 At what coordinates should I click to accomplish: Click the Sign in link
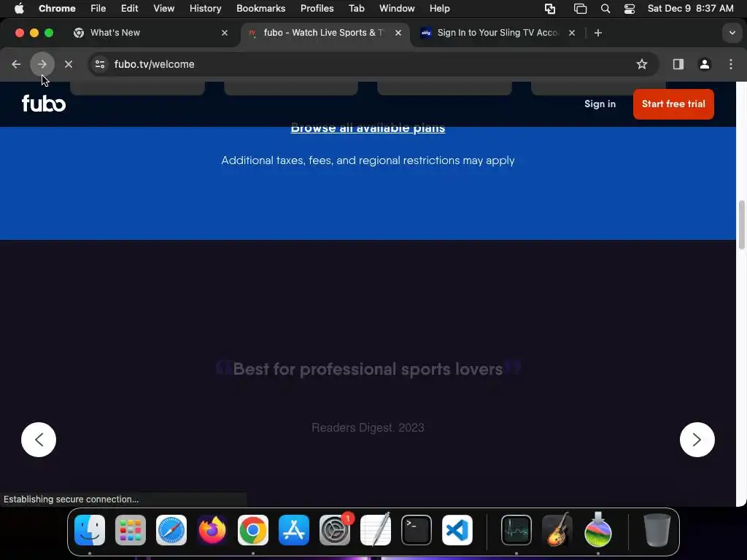point(600,104)
